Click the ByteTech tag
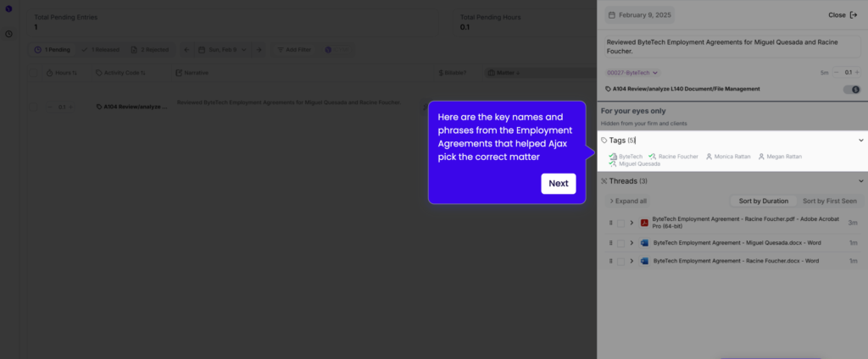This screenshot has width=868, height=359. tap(626, 157)
